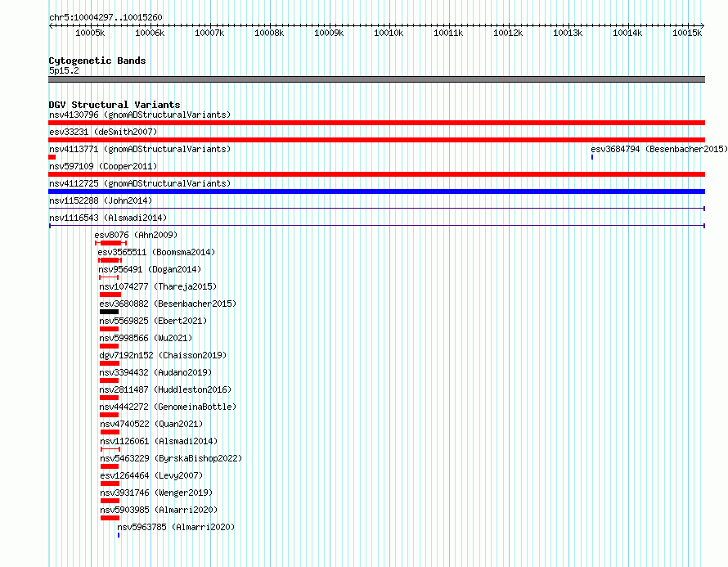
Task: Select nsv4112725 gnomADStructuralVariants label
Action: click(x=140, y=183)
